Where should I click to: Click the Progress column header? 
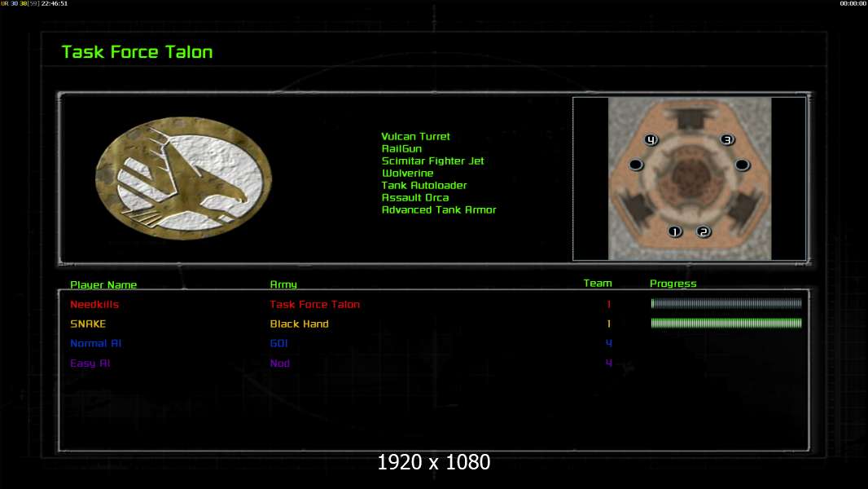point(673,284)
